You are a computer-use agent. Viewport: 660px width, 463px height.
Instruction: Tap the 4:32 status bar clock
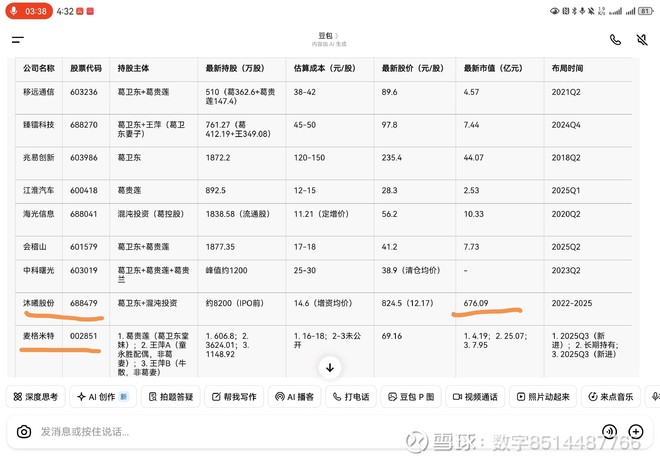pyautogui.click(x=65, y=11)
